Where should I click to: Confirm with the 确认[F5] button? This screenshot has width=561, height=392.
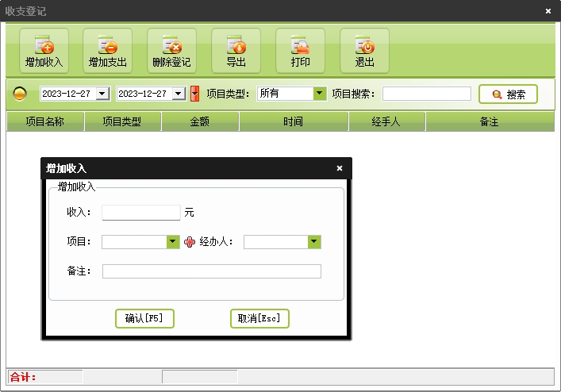(x=144, y=318)
